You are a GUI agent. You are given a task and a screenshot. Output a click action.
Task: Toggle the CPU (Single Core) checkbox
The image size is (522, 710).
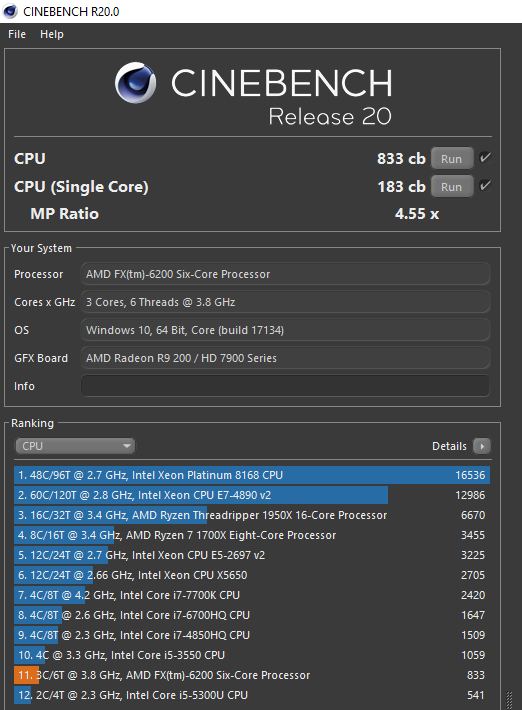[485, 186]
